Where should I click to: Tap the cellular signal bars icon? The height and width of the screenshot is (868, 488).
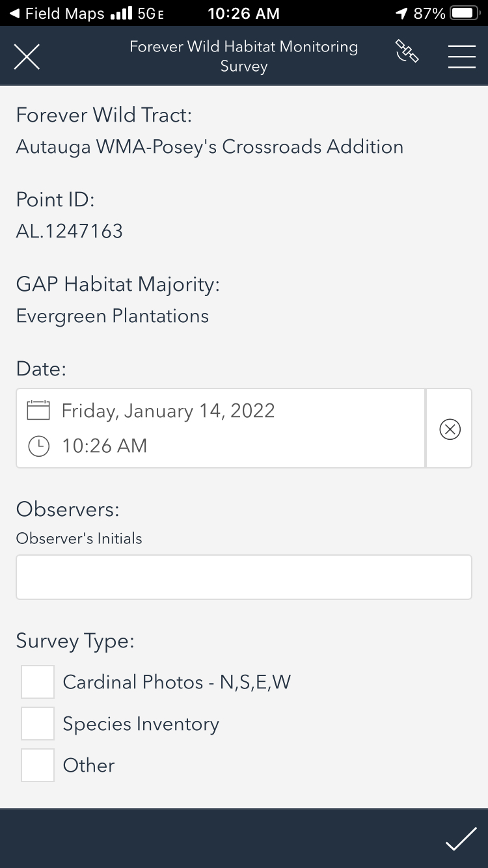pos(121,13)
